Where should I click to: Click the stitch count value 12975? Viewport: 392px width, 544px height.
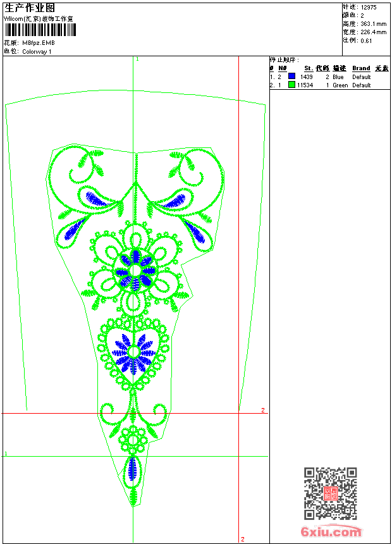click(369, 8)
